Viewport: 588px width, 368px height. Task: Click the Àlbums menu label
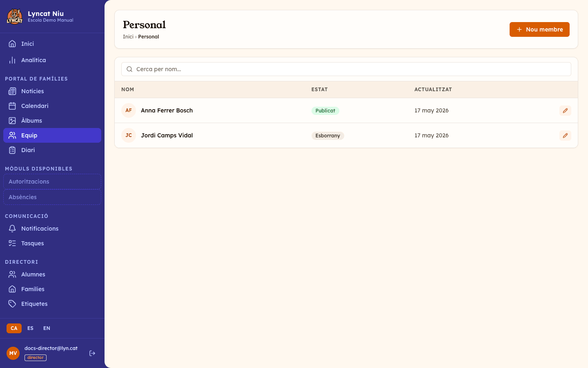tap(31, 121)
